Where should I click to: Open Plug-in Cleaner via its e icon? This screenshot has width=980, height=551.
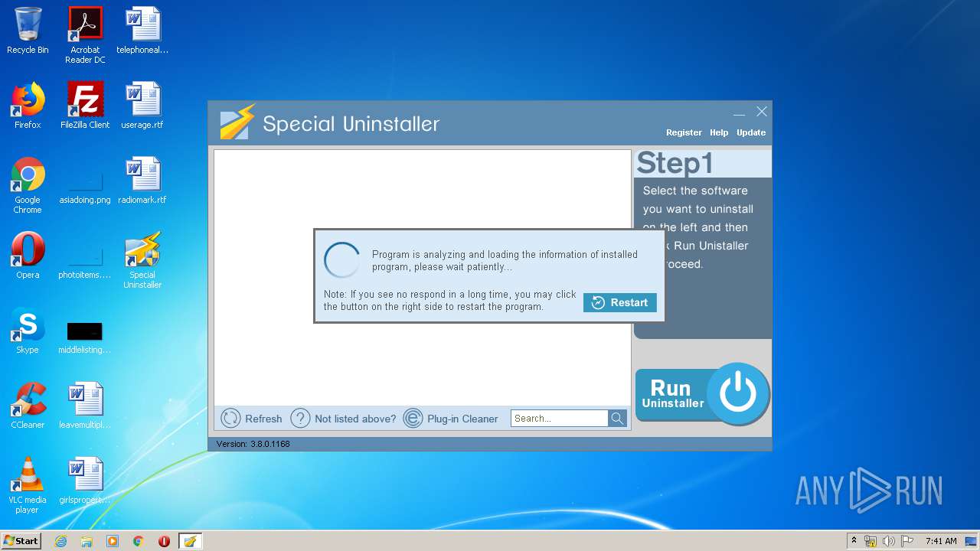tap(413, 418)
